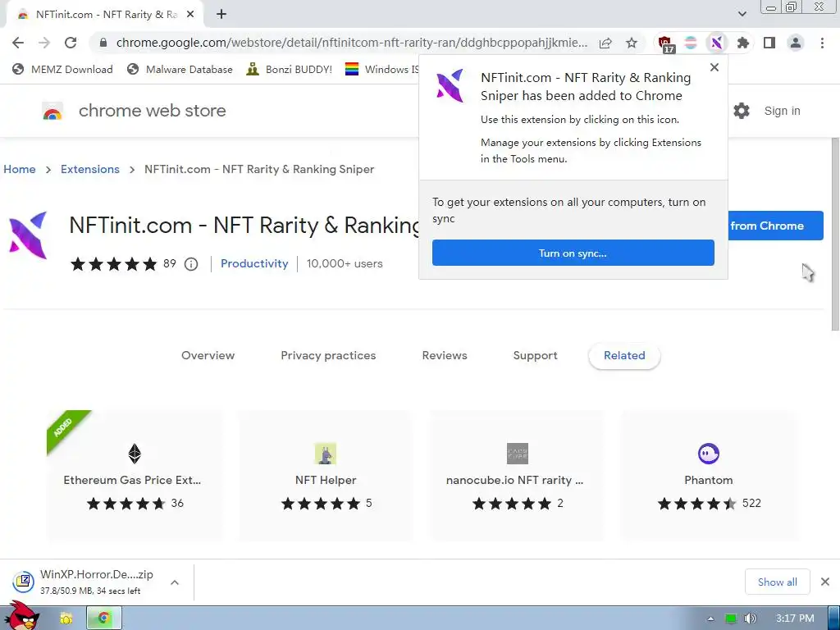Viewport: 840px width, 630px height.
Task: Open the uBlock extension icon with badge 17
Action: pos(665,43)
